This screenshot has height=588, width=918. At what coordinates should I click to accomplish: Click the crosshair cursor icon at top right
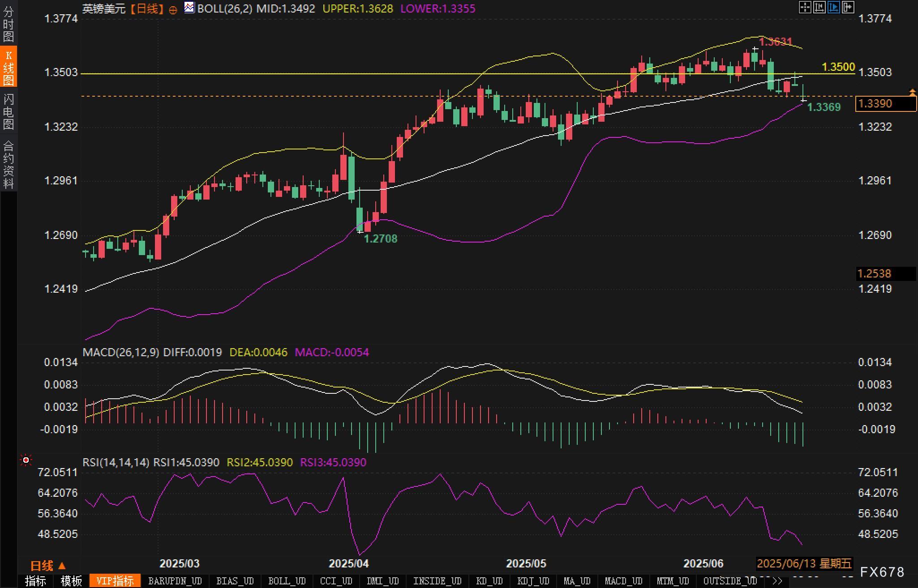coord(805,7)
